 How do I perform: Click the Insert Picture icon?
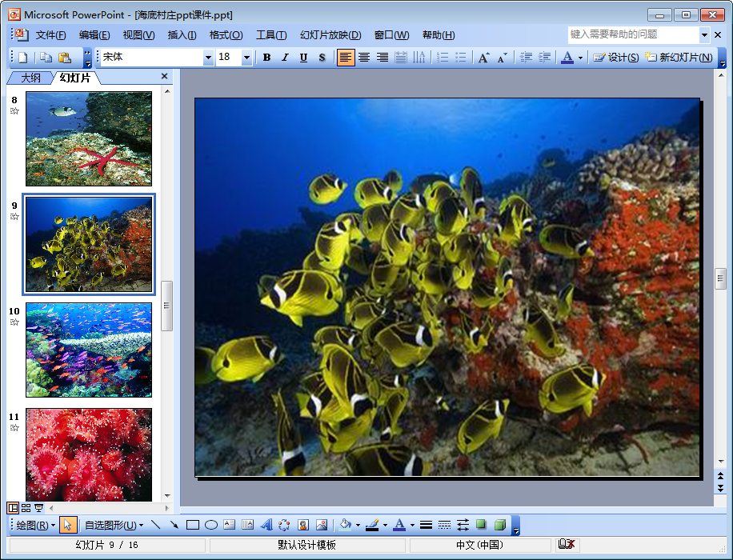pos(322,525)
